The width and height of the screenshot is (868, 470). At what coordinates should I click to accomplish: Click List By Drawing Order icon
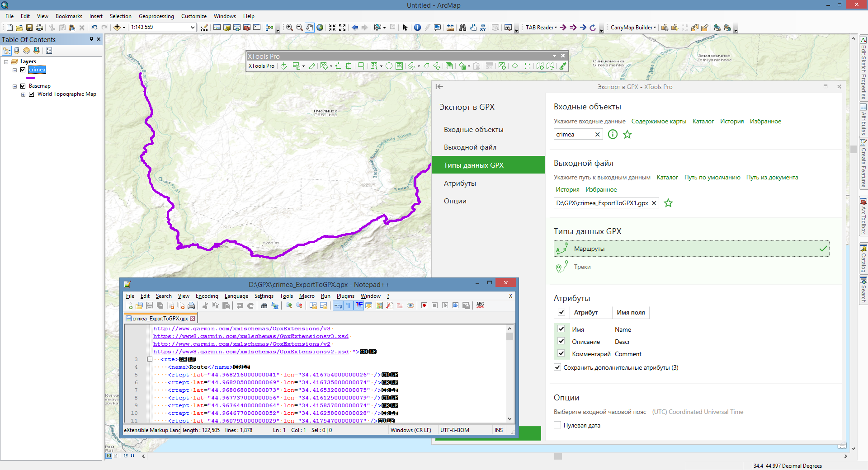pos(7,51)
